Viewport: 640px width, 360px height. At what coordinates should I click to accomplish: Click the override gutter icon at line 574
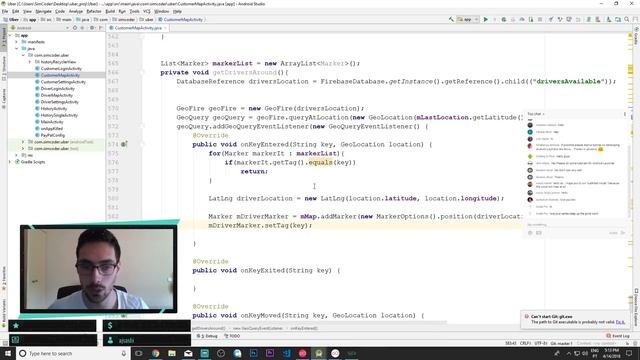coord(124,144)
